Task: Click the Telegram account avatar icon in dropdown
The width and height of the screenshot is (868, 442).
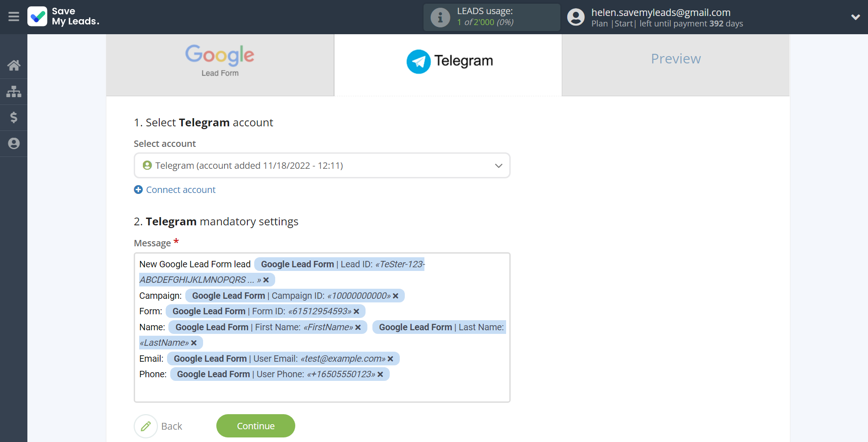Action: 147,165
